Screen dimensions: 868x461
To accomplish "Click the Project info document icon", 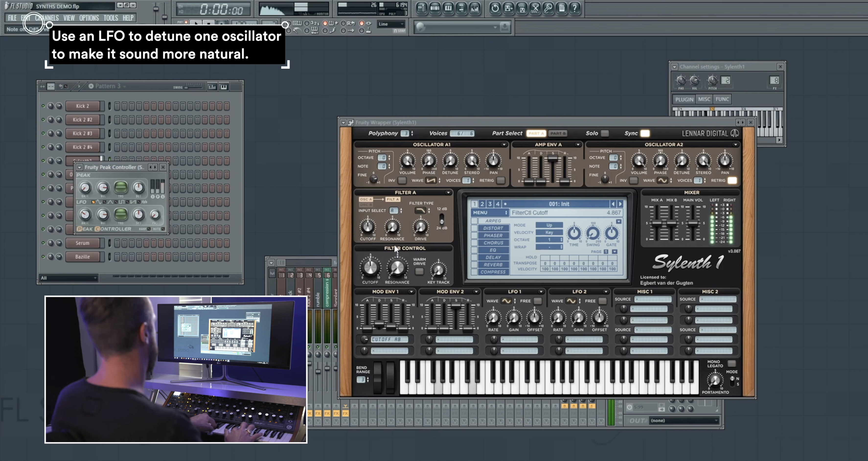I will pos(561,8).
